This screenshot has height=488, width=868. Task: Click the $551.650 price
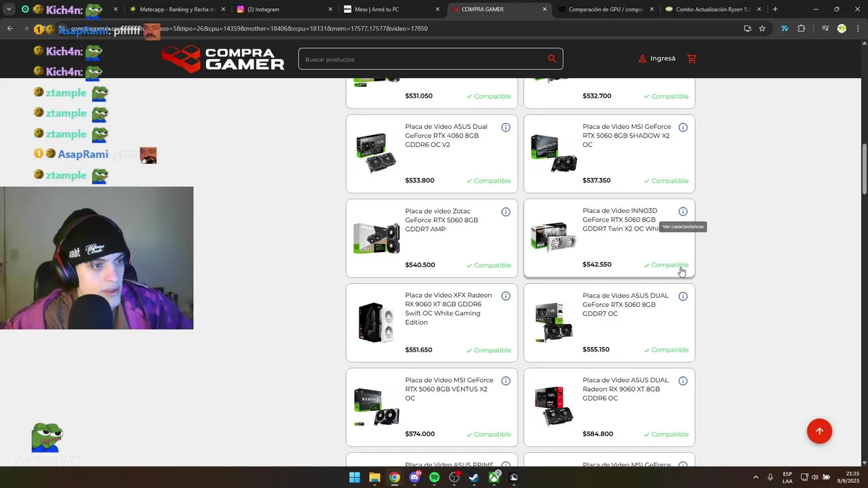pyautogui.click(x=418, y=350)
